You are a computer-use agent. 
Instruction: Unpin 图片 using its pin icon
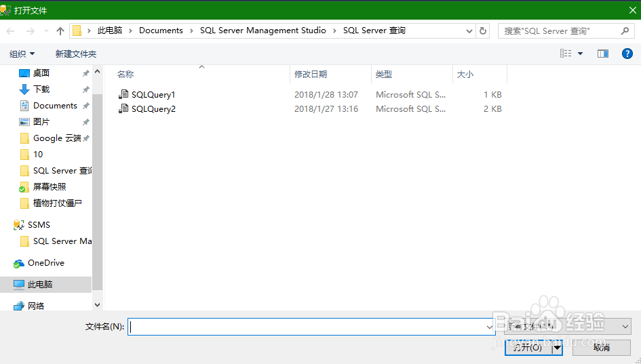pos(86,122)
